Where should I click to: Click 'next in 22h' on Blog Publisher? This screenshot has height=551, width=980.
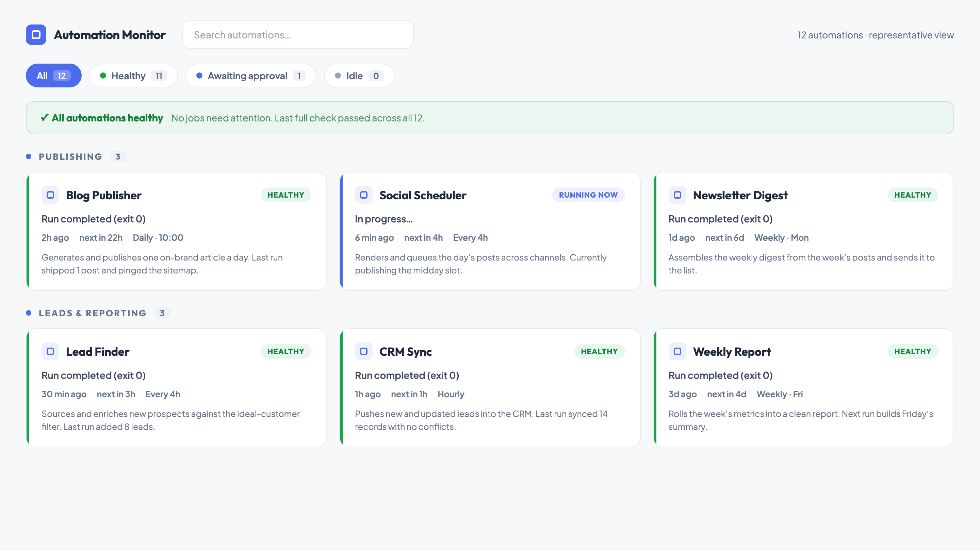tap(101, 238)
